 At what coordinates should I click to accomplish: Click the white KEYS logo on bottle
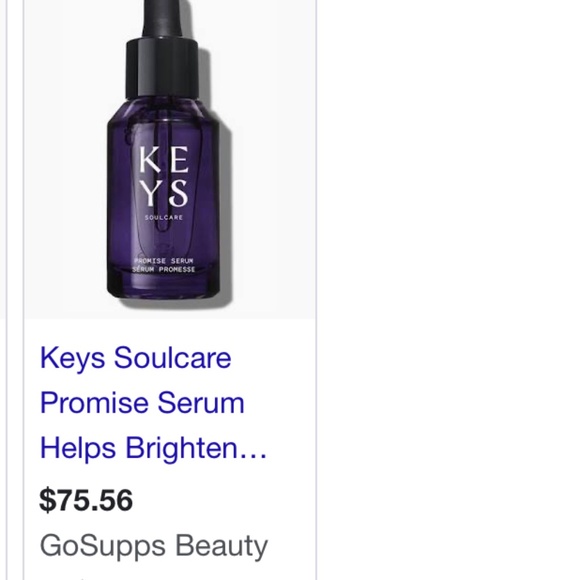164,176
